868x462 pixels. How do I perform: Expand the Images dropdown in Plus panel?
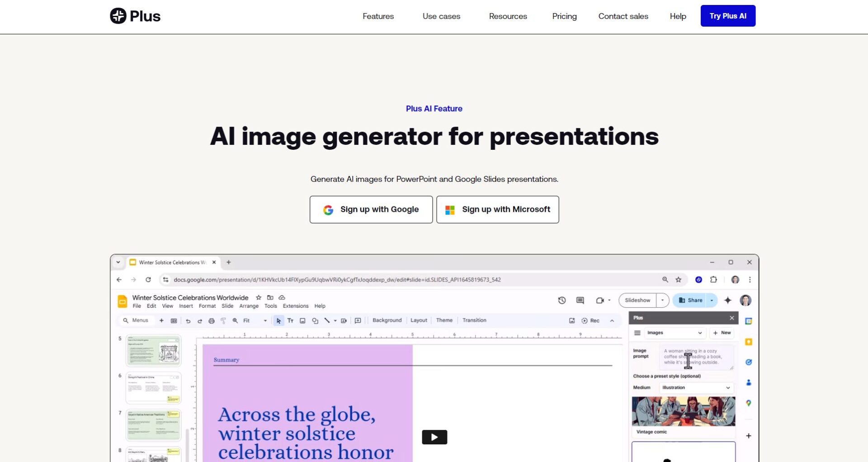(x=674, y=333)
